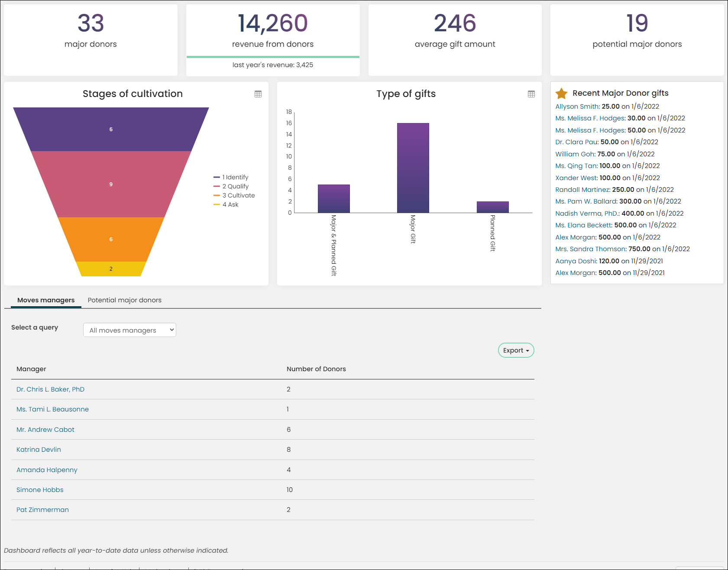Toggle the 2 Qualify legend entry
Image resolution: width=728 pixels, height=570 pixels.
(x=231, y=186)
